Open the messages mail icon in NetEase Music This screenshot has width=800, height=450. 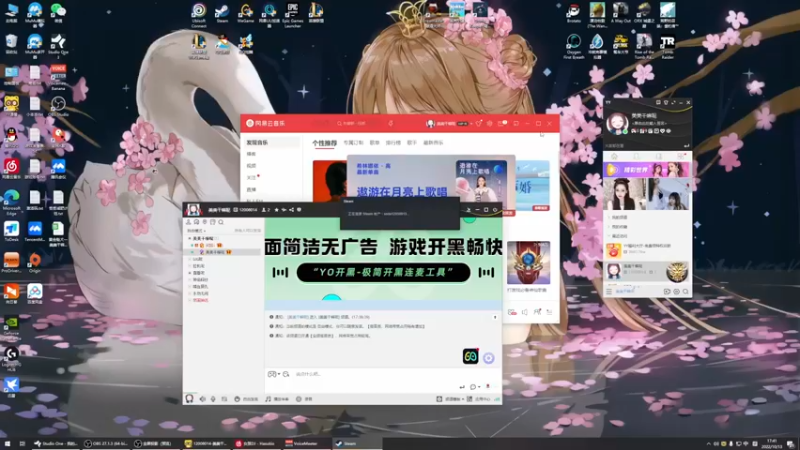(x=501, y=123)
